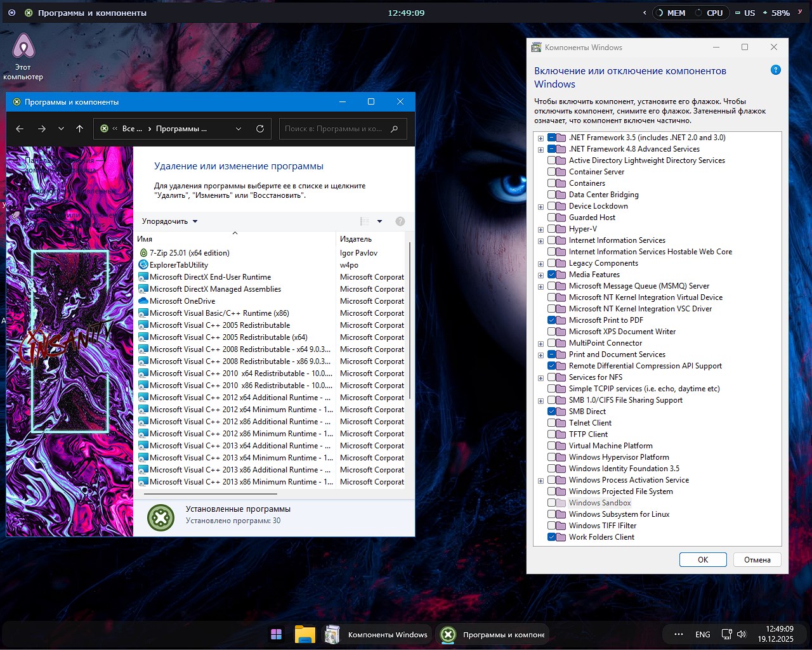This screenshot has width=812, height=650.
Task: Open the blue help icon in Компоненты Windows
Action: click(x=775, y=70)
